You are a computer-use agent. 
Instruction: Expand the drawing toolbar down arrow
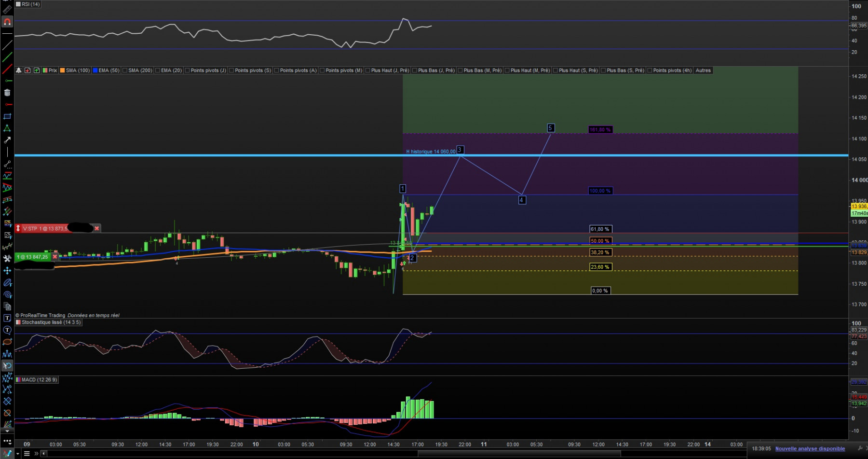7,431
